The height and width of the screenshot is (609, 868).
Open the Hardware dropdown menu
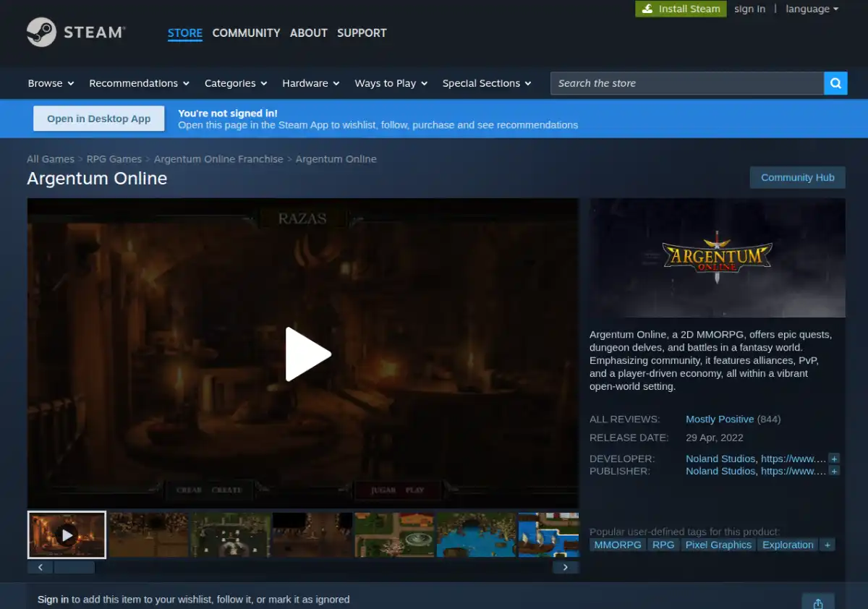pyautogui.click(x=311, y=83)
